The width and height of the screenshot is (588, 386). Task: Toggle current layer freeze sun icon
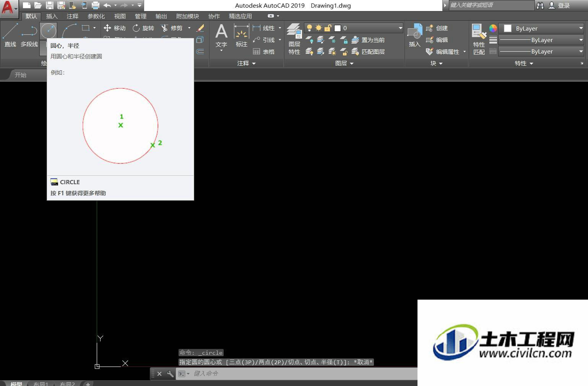[x=318, y=28]
